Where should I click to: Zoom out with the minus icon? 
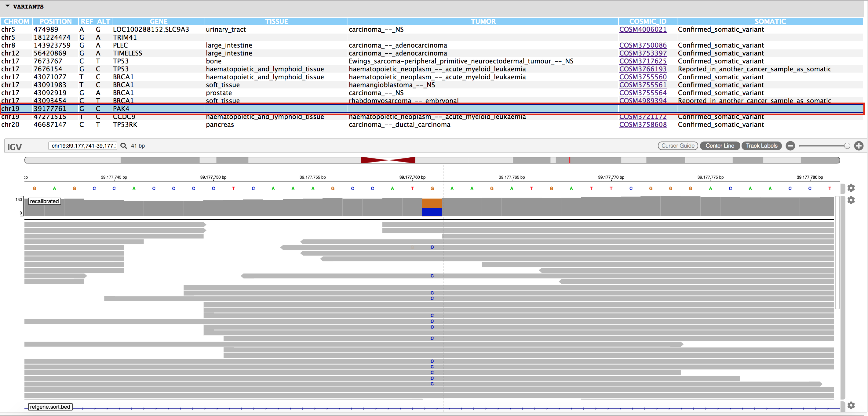(790, 146)
